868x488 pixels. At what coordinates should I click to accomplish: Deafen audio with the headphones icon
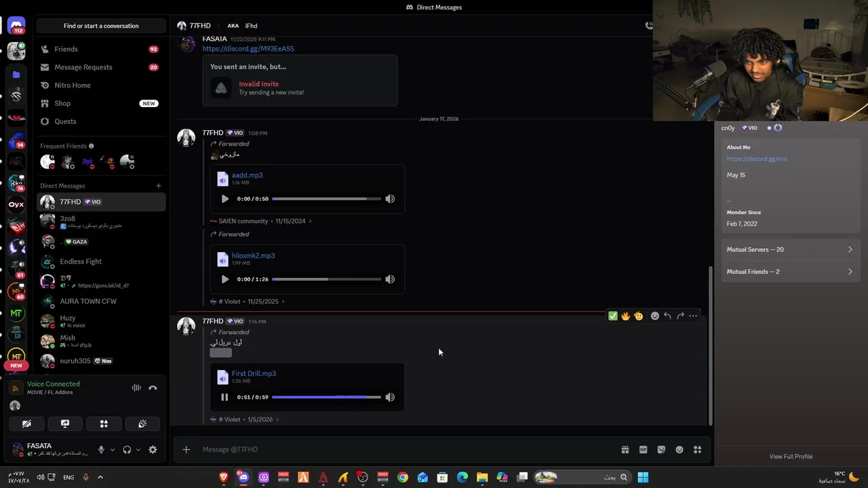[x=127, y=449]
